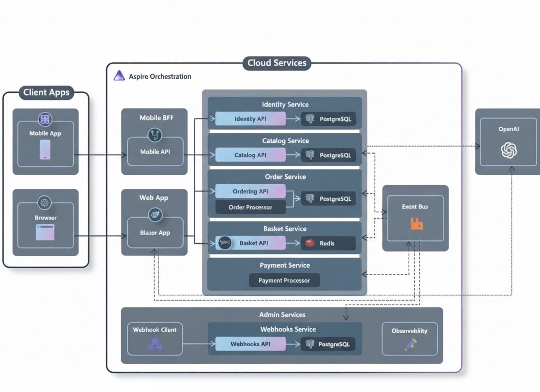
Task: Select the Identity API box
Action: click(x=250, y=119)
